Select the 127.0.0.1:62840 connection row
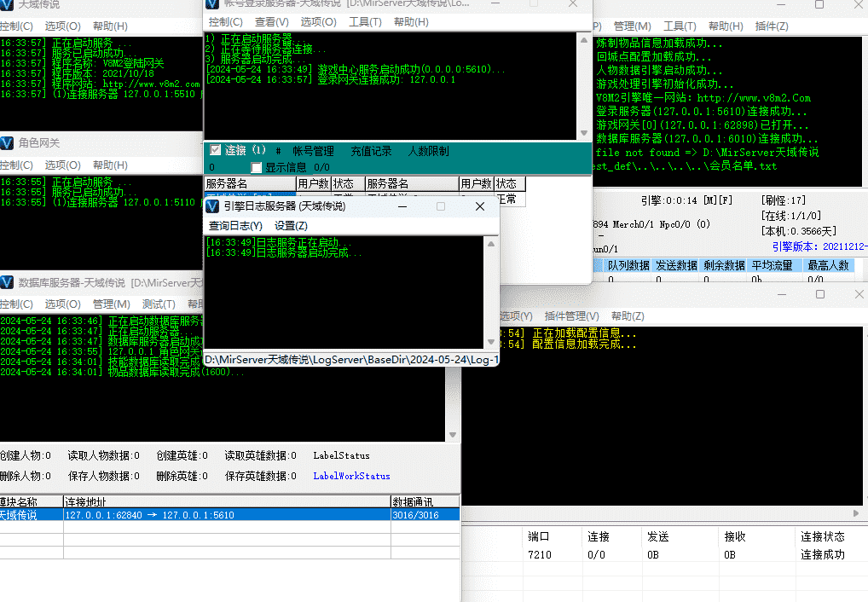 (229, 514)
